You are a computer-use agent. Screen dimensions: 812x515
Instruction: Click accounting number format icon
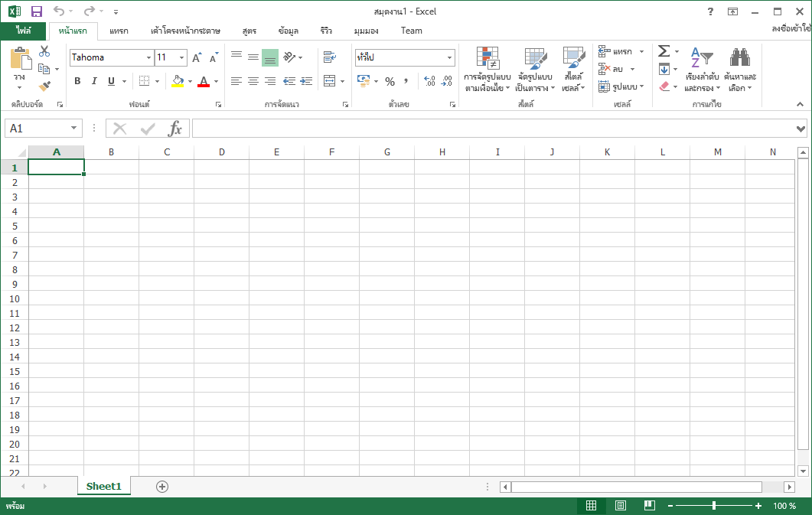(x=364, y=81)
